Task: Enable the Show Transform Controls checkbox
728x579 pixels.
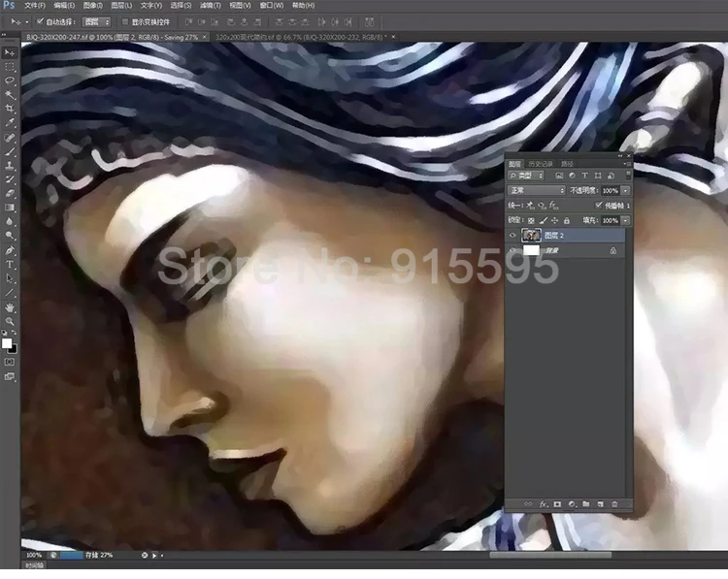Action: (124, 21)
